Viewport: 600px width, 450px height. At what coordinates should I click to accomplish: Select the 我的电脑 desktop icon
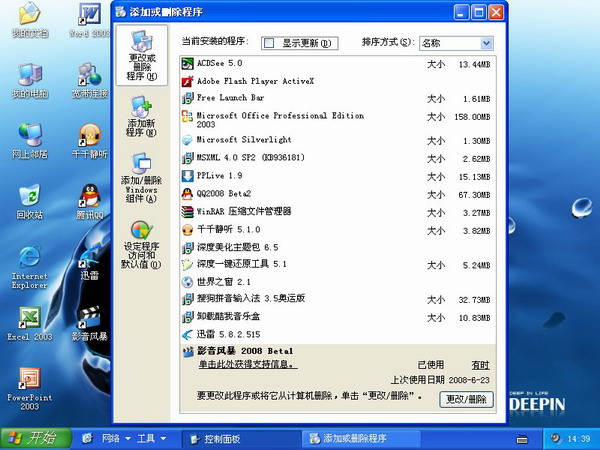tap(30, 80)
